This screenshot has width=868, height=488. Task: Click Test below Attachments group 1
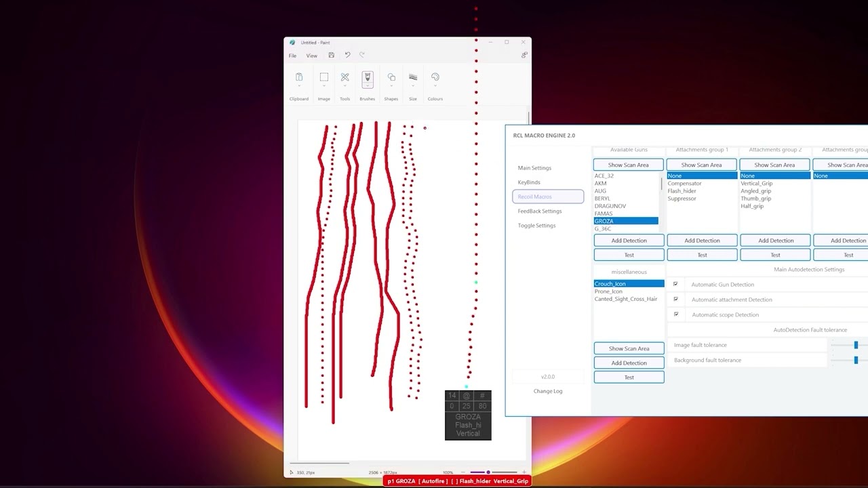pos(702,255)
